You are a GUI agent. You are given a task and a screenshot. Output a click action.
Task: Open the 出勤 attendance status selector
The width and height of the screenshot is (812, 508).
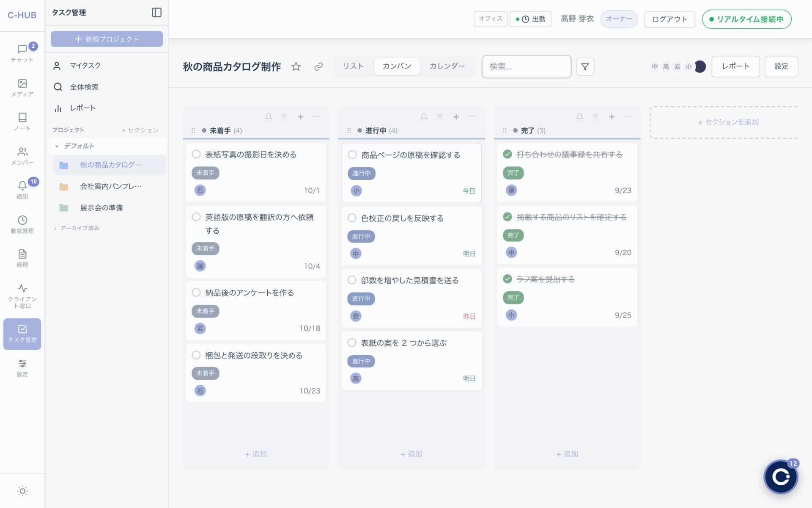click(530, 19)
